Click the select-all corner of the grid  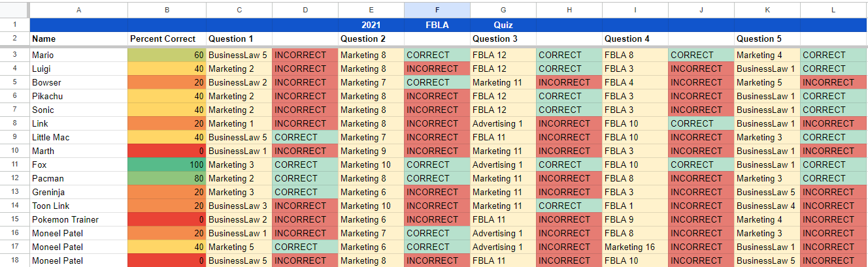point(14,10)
